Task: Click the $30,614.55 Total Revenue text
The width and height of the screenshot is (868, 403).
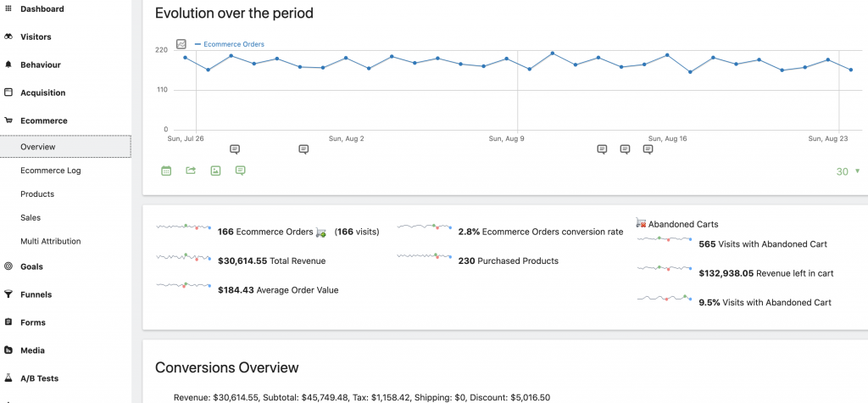Action: pos(272,261)
